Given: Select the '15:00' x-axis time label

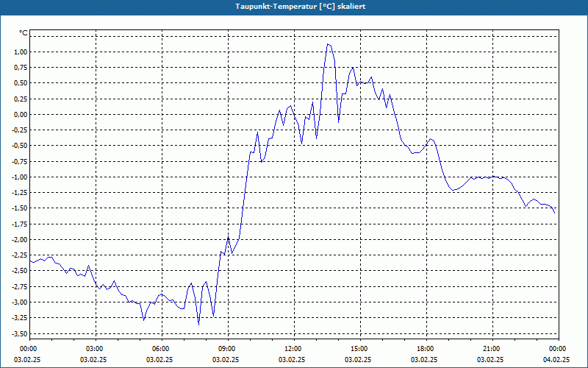Looking at the screenshot, I should (x=360, y=349).
